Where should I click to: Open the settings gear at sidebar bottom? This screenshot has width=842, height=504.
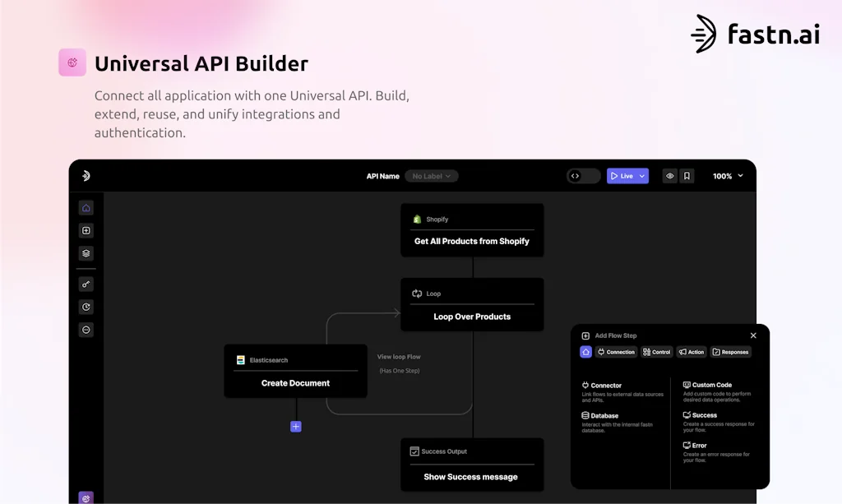click(86, 497)
